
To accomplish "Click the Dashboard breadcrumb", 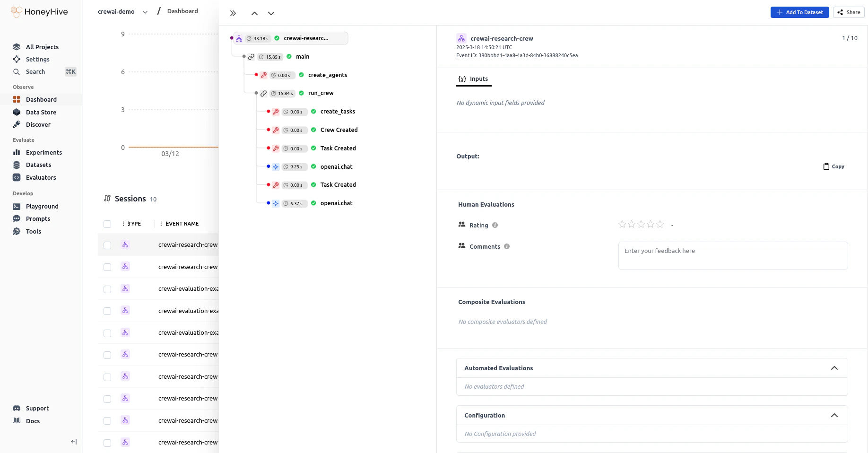I will click(182, 11).
